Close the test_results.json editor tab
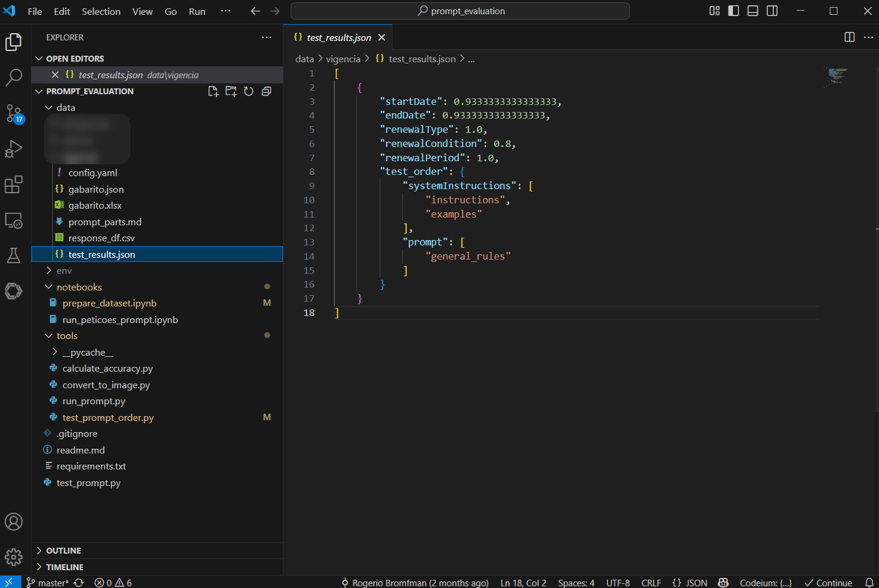Image resolution: width=879 pixels, height=588 pixels. point(382,37)
